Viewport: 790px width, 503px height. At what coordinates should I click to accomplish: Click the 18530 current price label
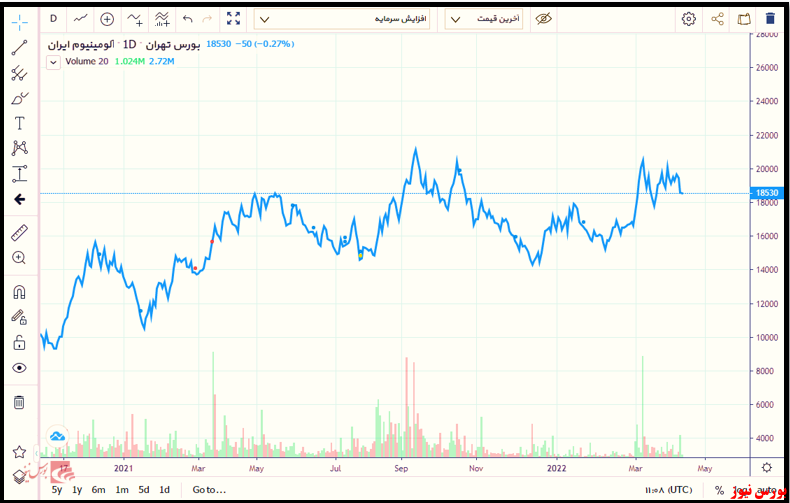(x=767, y=193)
